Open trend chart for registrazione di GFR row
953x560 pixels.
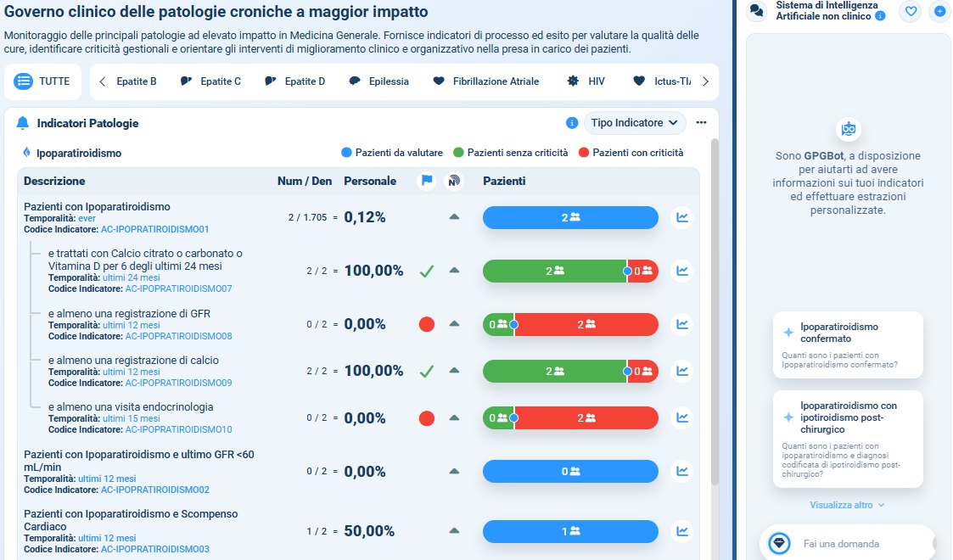[x=682, y=324]
